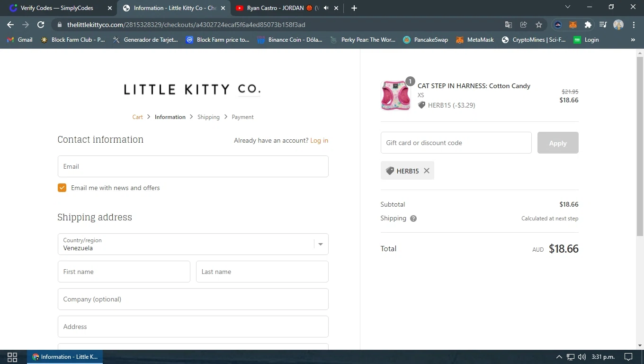Open the Perky Pear bookmark

pos(363,40)
